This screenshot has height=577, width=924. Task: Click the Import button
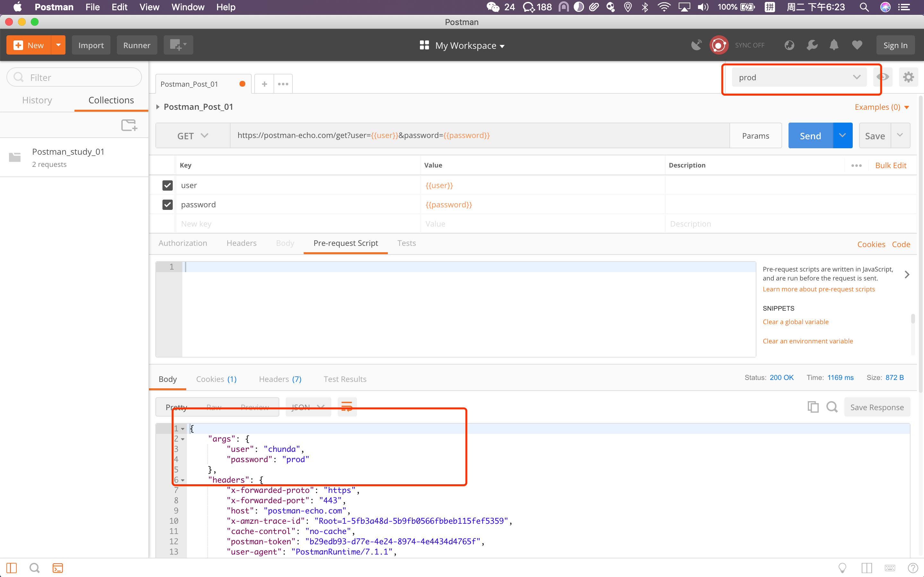click(91, 45)
